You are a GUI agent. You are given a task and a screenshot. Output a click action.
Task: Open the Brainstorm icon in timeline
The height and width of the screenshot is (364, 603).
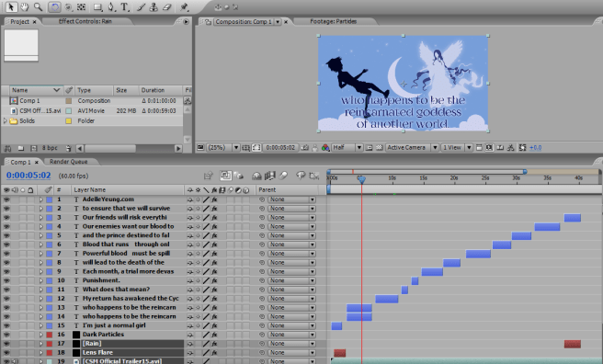(x=301, y=176)
